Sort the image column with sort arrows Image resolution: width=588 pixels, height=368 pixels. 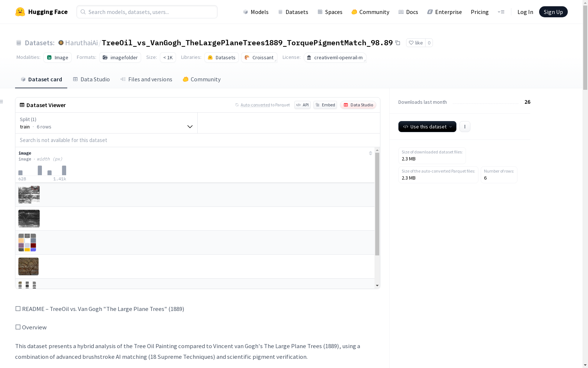click(370, 153)
